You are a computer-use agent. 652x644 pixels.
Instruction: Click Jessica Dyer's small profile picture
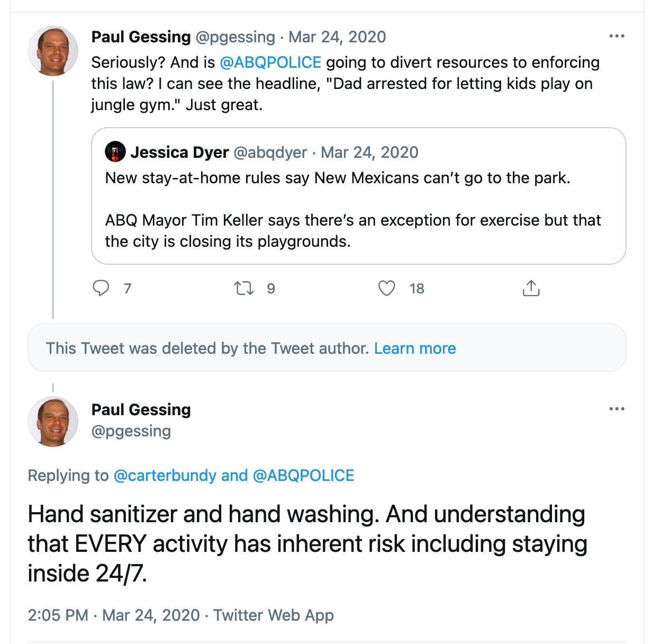(115, 152)
